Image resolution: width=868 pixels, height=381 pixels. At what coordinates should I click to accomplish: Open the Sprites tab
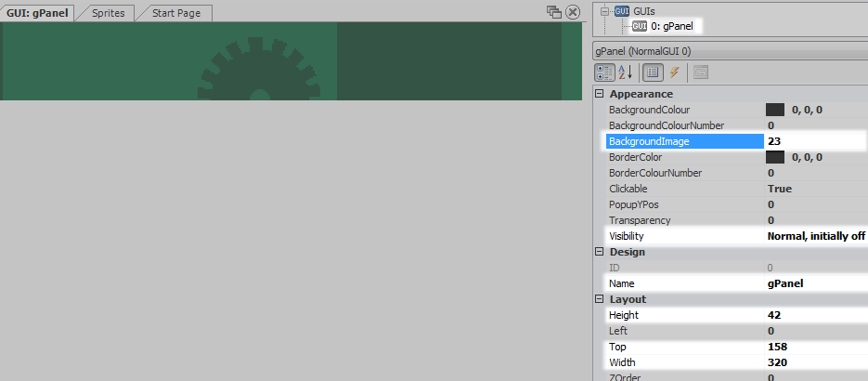pos(109,13)
